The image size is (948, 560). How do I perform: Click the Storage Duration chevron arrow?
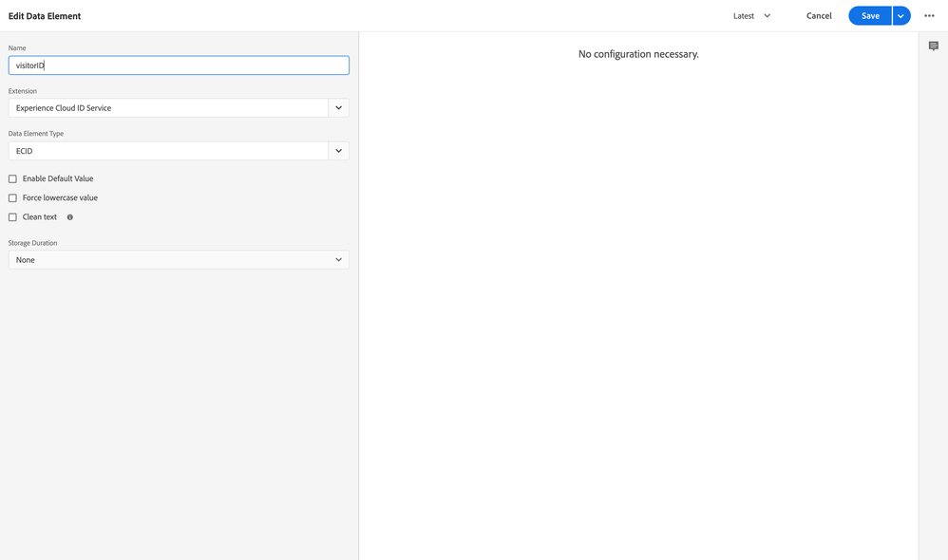(338, 260)
